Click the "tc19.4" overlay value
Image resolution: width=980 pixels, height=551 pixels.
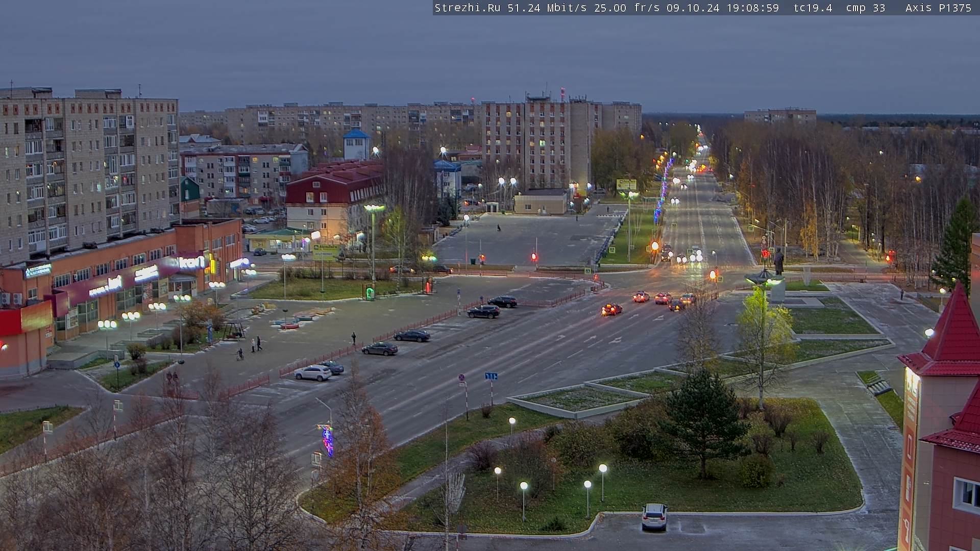click(813, 8)
